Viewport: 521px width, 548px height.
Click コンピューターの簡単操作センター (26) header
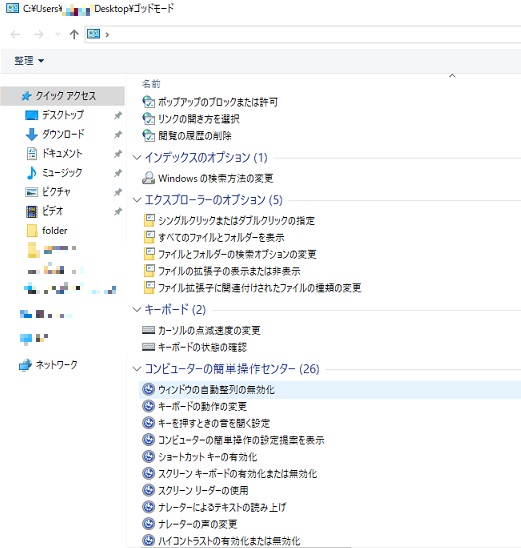pos(232,369)
